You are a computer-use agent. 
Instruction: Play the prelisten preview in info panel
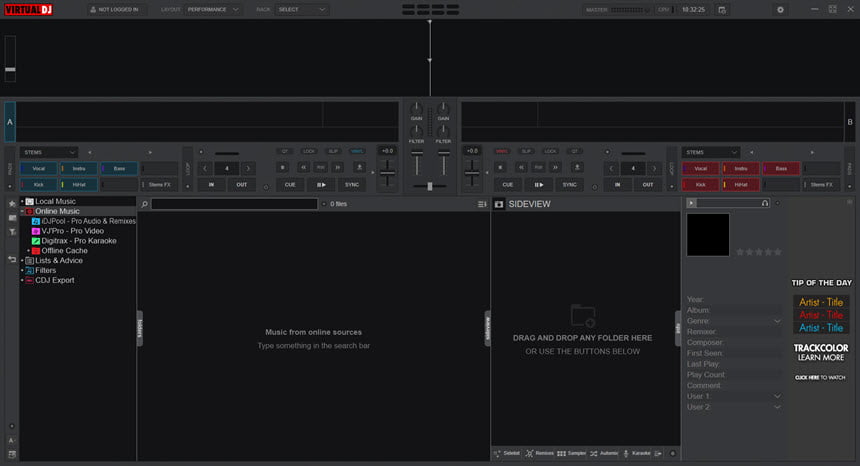[691, 203]
